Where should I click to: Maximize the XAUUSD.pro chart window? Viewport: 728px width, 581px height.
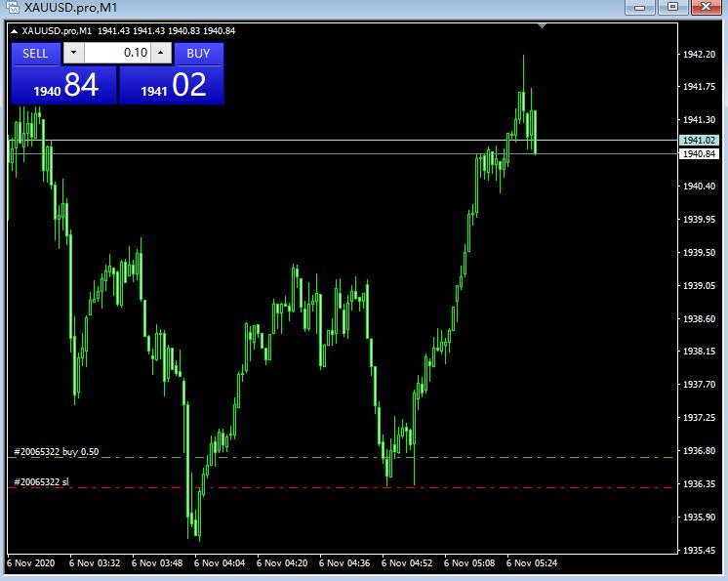pos(672,7)
